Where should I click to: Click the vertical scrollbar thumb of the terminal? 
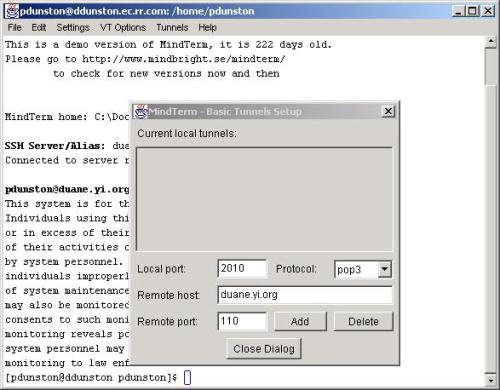(x=490, y=67)
